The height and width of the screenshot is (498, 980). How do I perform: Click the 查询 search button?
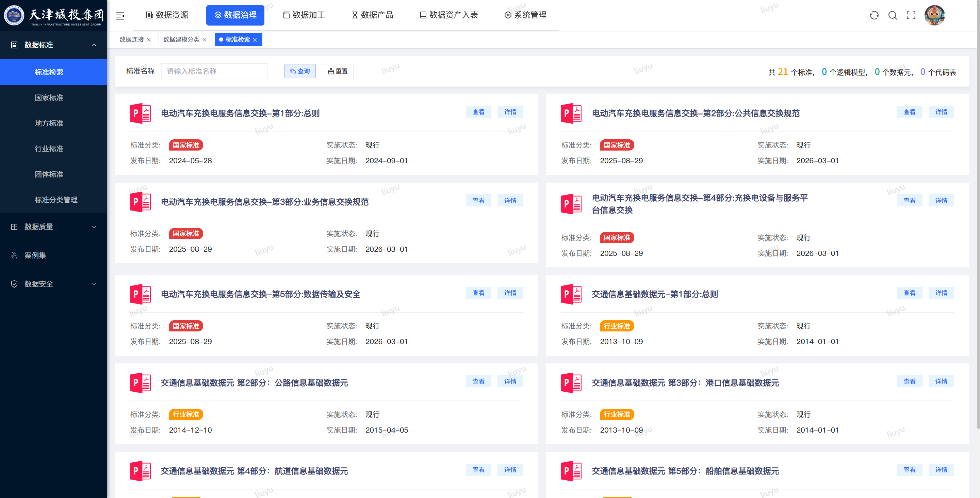(300, 71)
